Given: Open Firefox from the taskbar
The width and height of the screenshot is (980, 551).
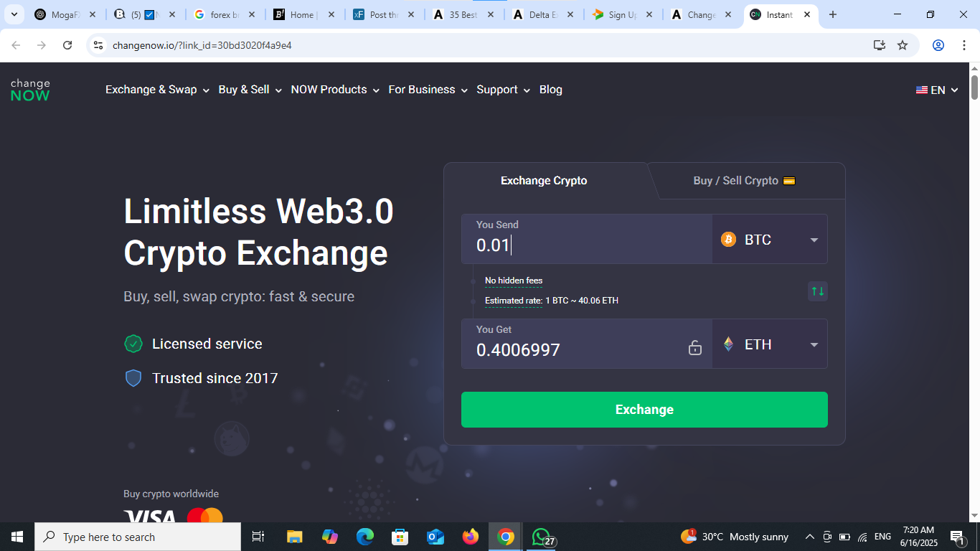Looking at the screenshot, I should click(x=470, y=537).
